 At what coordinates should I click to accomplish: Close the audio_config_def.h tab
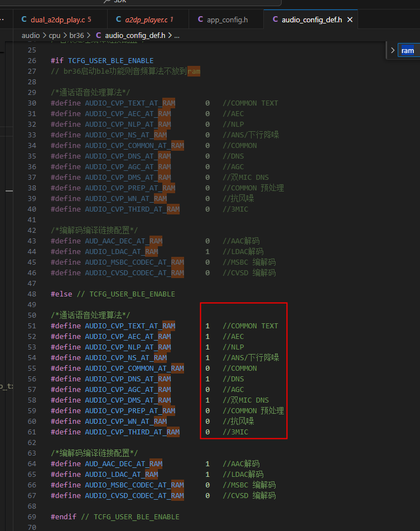tap(350, 20)
